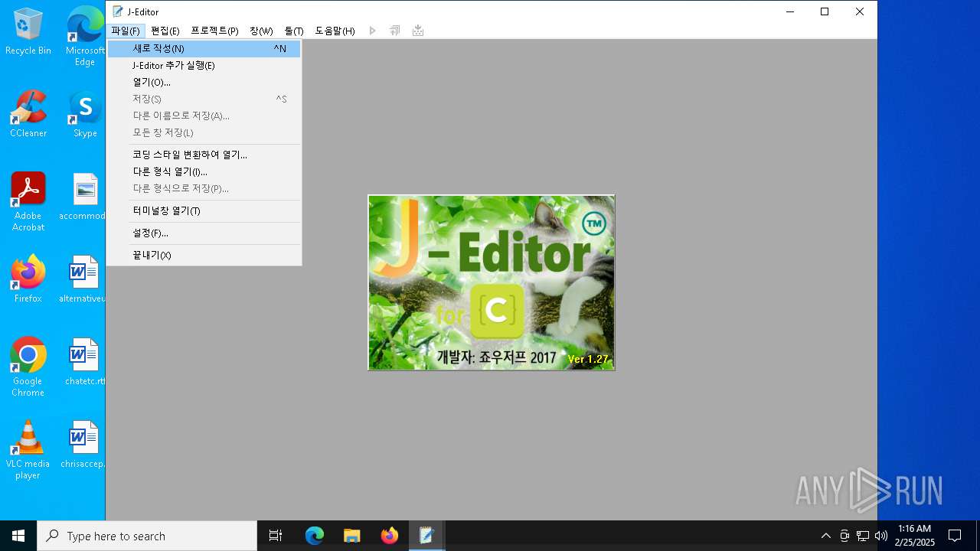
Task: Click the network icon in system tray
Action: pos(863,536)
